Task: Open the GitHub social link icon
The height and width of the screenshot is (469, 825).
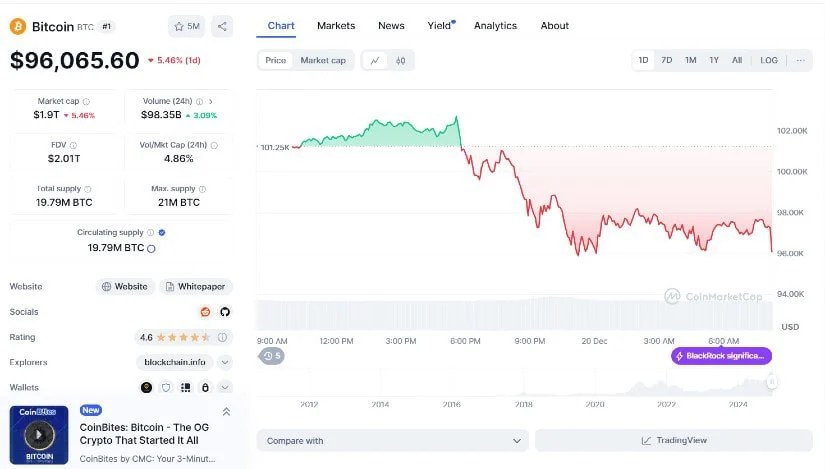Action: pos(224,312)
